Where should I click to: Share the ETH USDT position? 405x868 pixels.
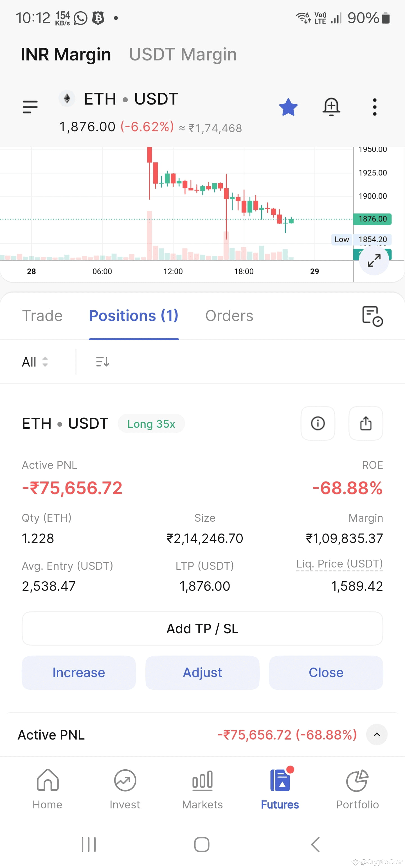366,423
